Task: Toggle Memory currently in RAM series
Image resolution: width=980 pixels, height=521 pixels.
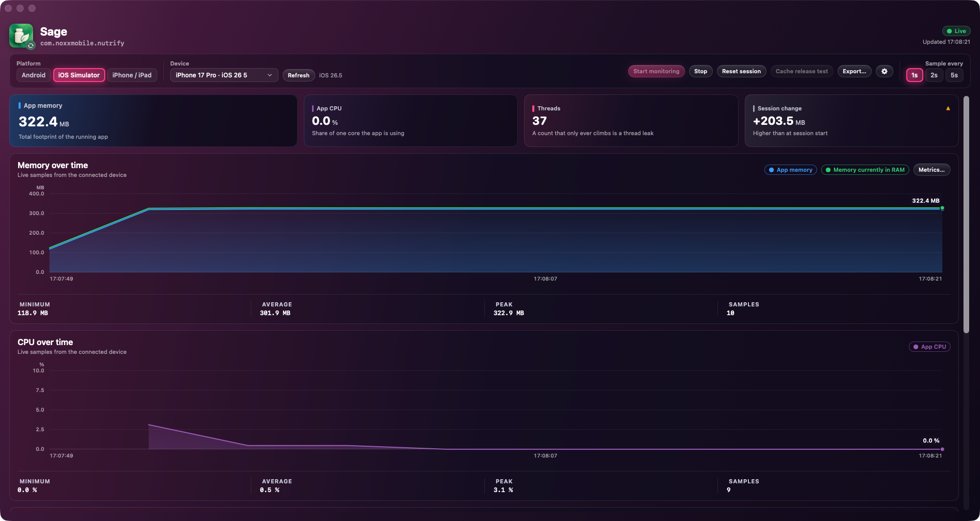Action: point(864,170)
